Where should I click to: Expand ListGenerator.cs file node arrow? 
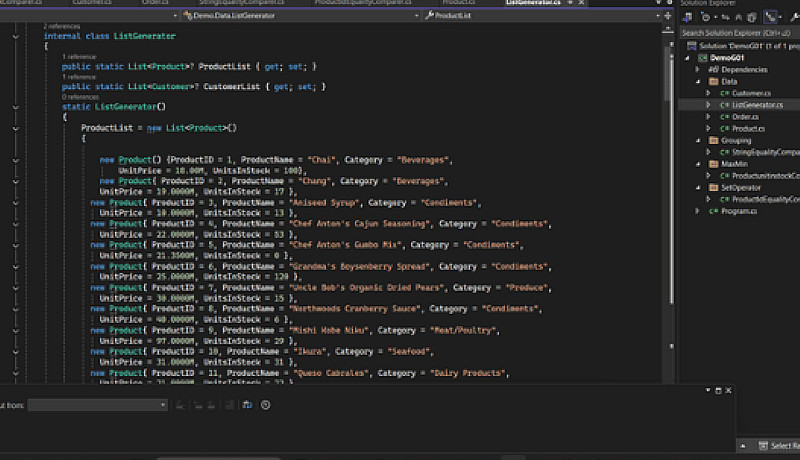pyautogui.click(x=708, y=105)
